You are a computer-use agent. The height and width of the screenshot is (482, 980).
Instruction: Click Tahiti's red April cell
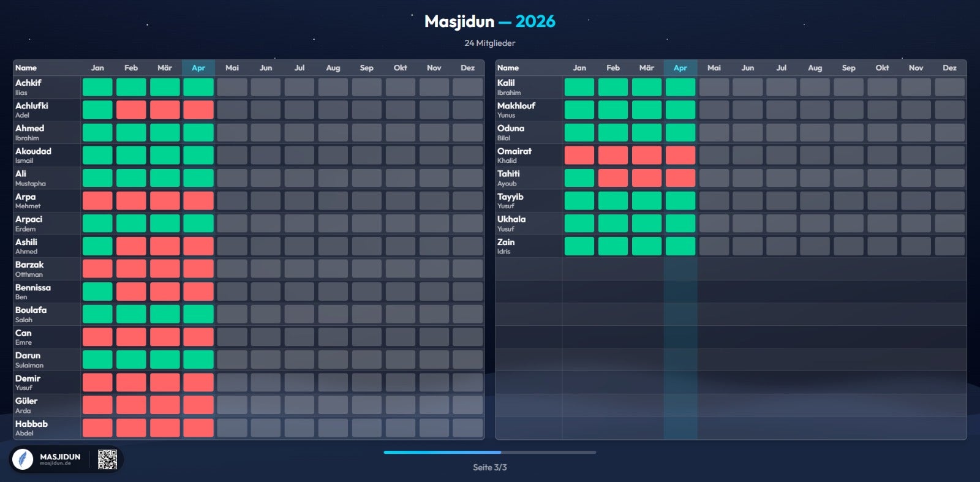[x=680, y=178]
